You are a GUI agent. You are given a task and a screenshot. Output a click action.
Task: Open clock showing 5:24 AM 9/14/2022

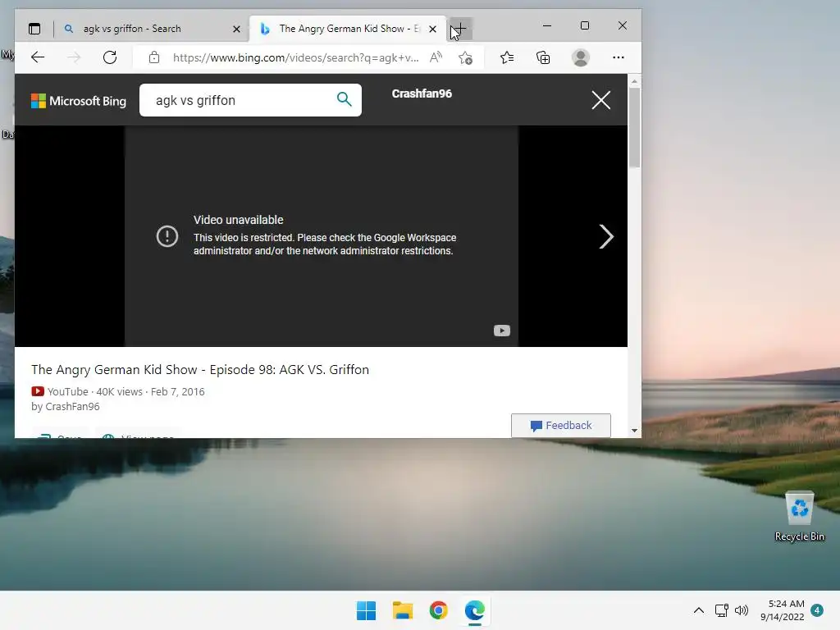point(782,610)
